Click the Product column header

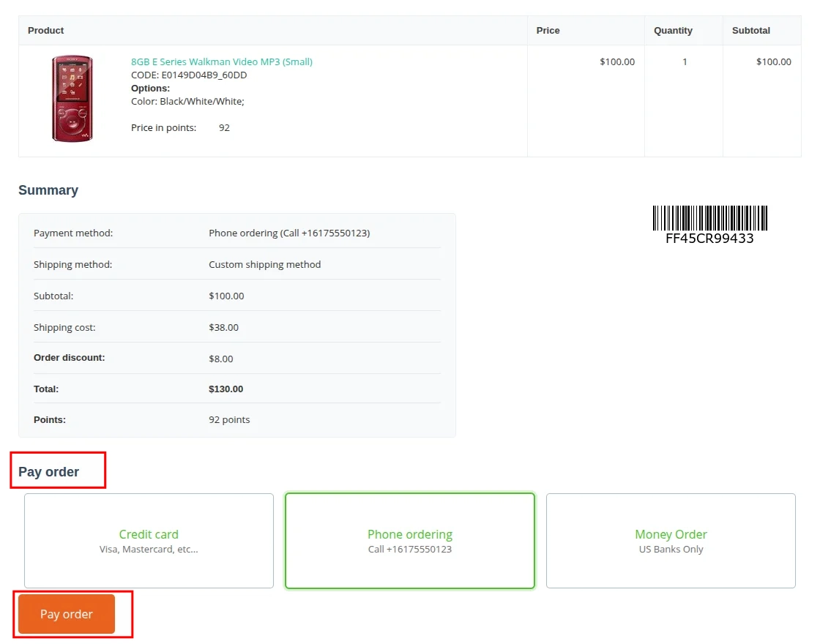click(45, 31)
